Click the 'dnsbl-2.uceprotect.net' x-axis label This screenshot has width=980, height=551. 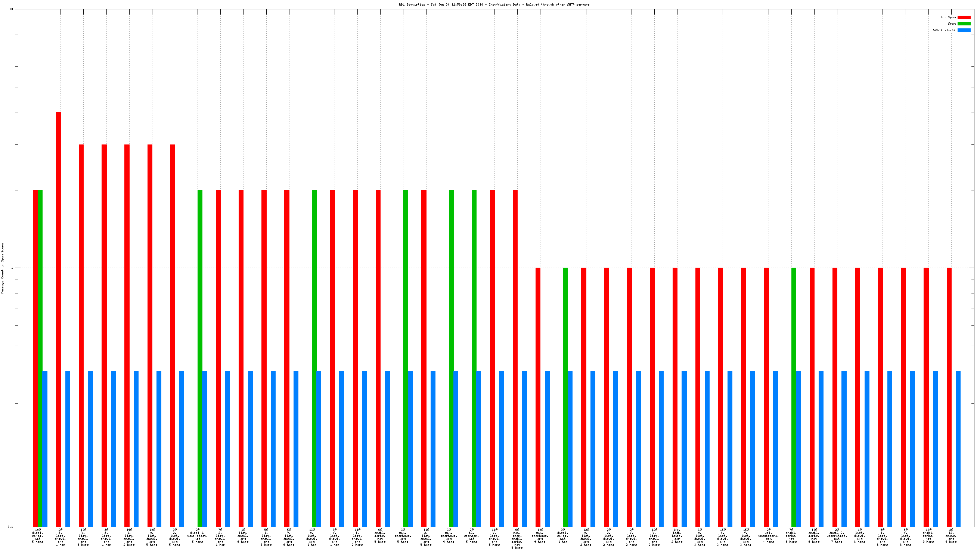tap(837, 535)
